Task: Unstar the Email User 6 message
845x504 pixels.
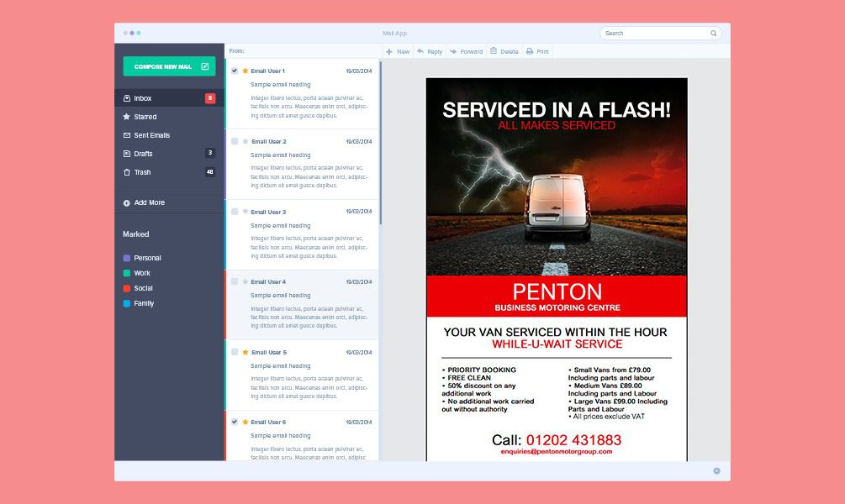Action: pos(246,422)
